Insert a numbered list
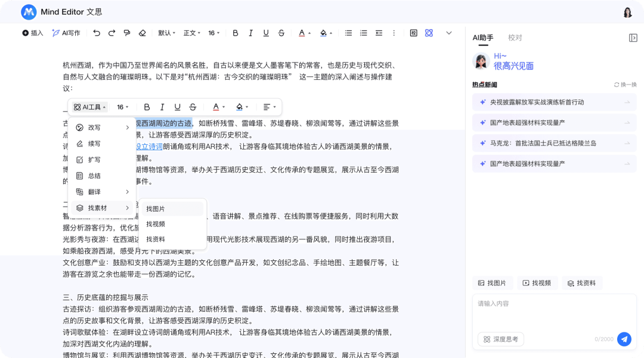644x358 pixels. click(x=364, y=33)
